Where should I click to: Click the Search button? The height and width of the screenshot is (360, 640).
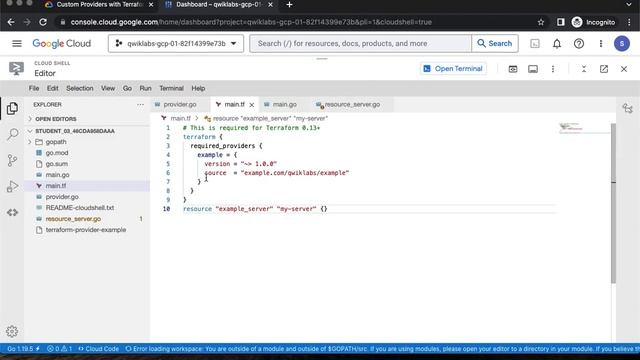[x=495, y=43]
